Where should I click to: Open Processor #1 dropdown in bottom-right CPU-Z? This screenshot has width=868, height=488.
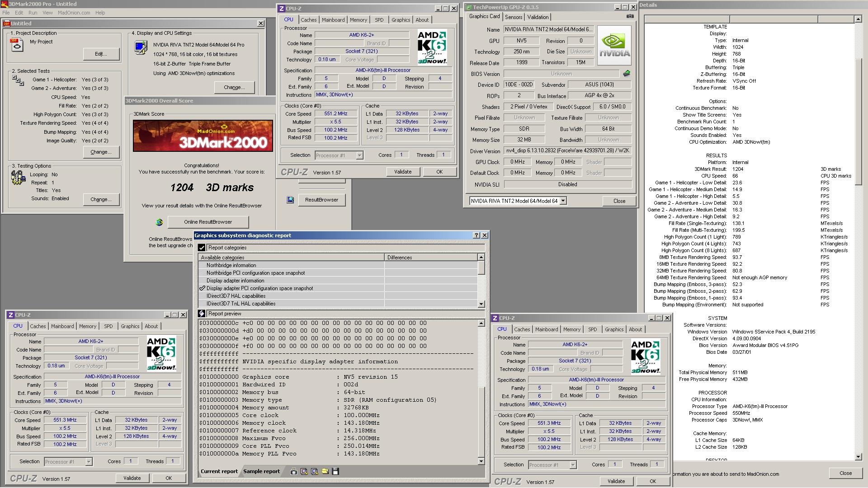[x=573, y=465]
